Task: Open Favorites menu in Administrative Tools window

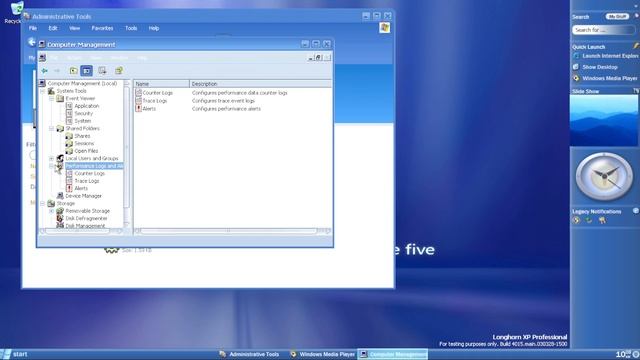Action: tap(102, 28)
